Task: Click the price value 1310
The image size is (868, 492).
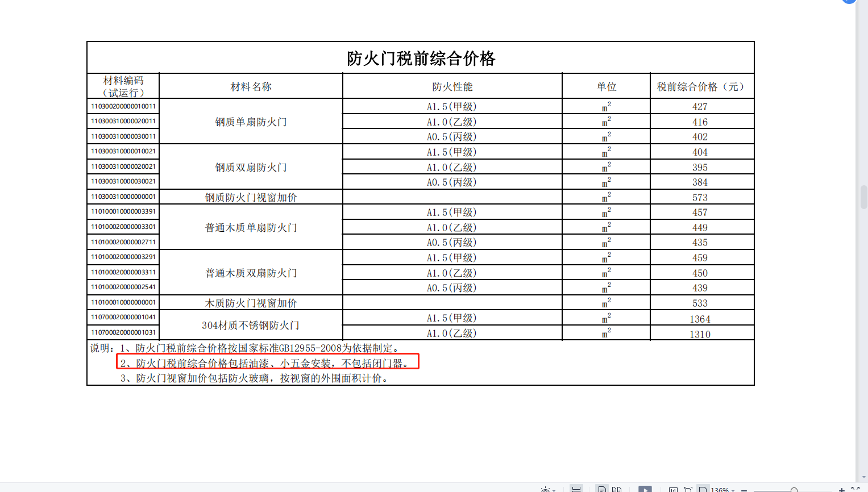Action: pyautogui.click(x=700, y=335)
